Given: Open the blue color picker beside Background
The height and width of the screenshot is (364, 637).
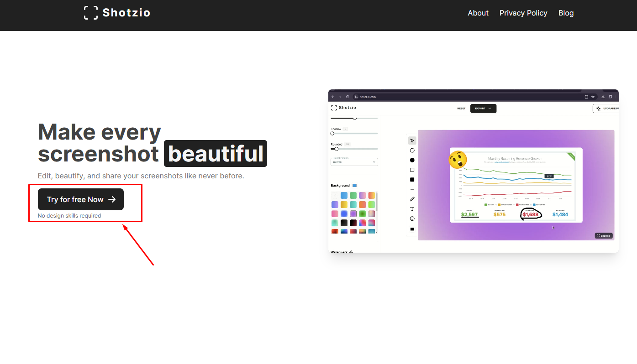Looking at the screenshot, I should [354, 186].
